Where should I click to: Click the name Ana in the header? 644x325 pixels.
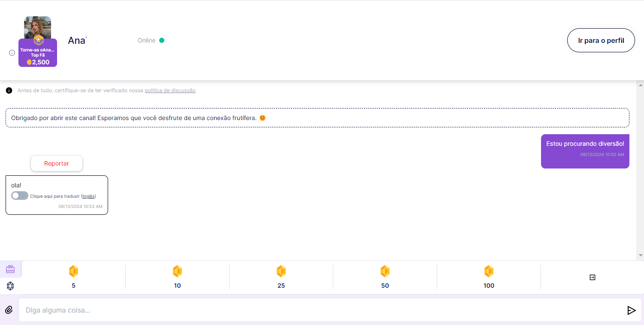[77, 40]
